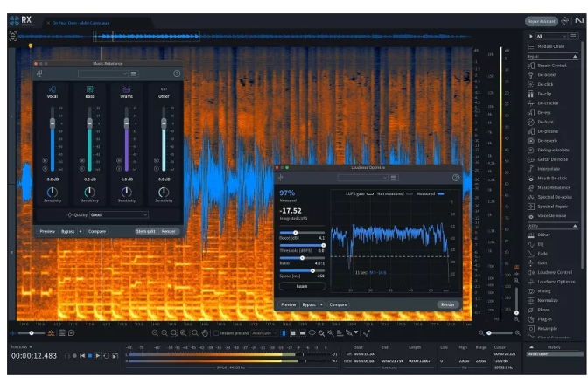The width and height of the screenshot is (588, 385).
Task: Click Learn in Loudness Optimize
Action: pos(302,286)
